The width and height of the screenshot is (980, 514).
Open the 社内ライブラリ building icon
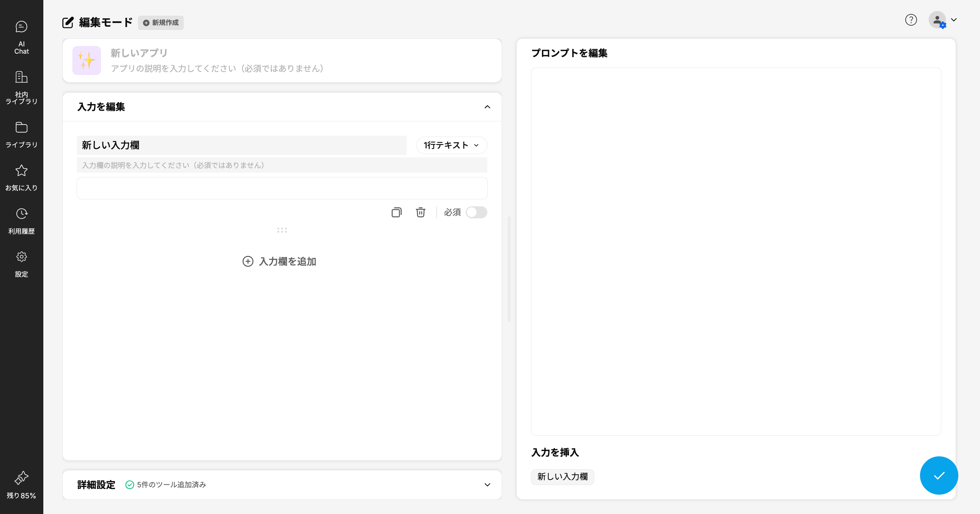click(x=21, y=78)
